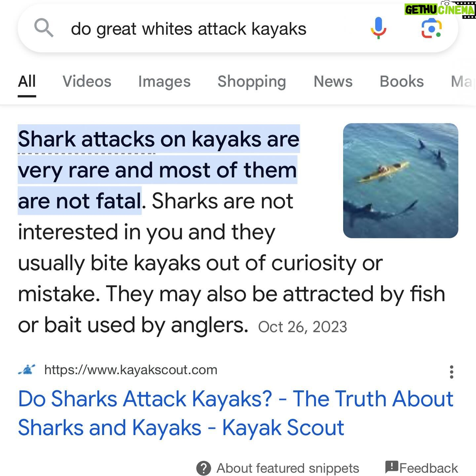Click the kayakscout.com URL

coord(131,370)
